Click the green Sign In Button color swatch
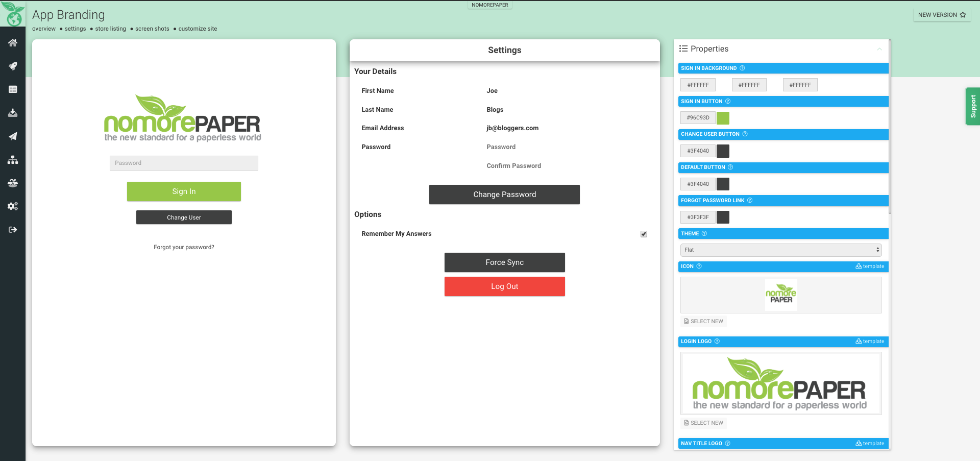The height and width of the screenshot is (461, 980). pyautogui.click(x=723, y=118)
